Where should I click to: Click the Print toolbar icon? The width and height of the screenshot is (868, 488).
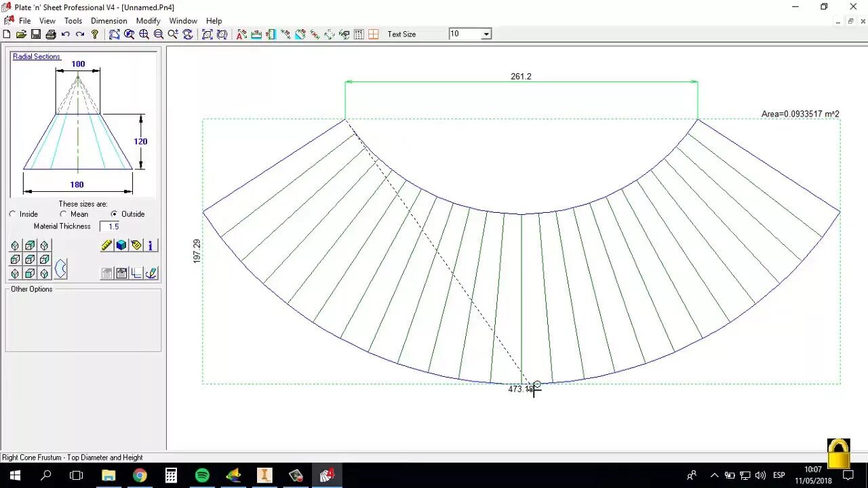pos(51,34)
